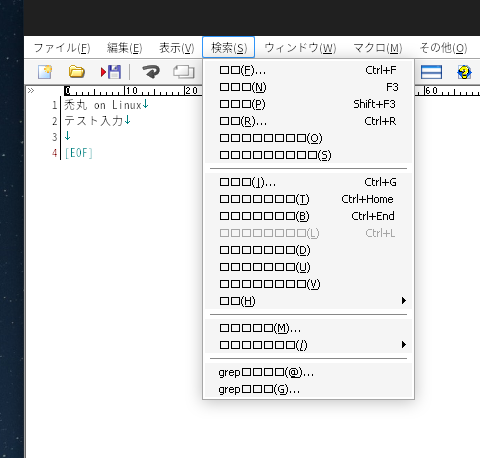The height and width of the screenshot is (458, 480).
Task: Choose the grep (@)... menu item
Action: click(x=308, y=373)
